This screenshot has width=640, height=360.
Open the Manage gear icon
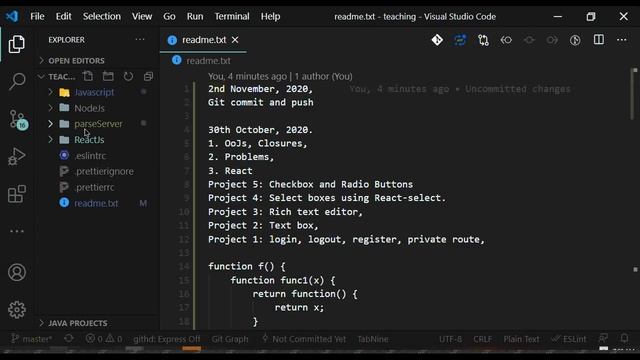coord(17,310)
